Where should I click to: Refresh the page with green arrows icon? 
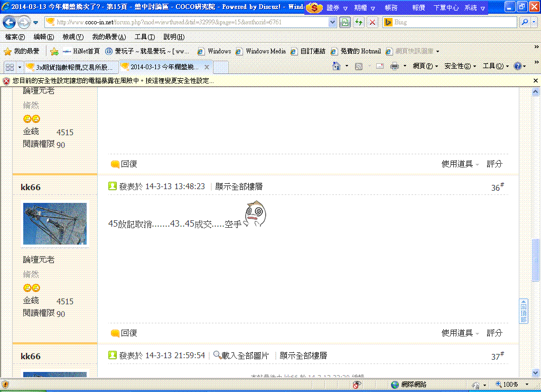click(x=359, y=22)
